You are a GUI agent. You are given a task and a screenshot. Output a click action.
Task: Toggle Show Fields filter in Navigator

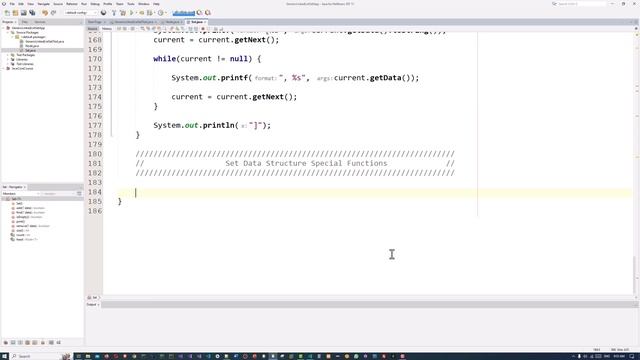13,342
